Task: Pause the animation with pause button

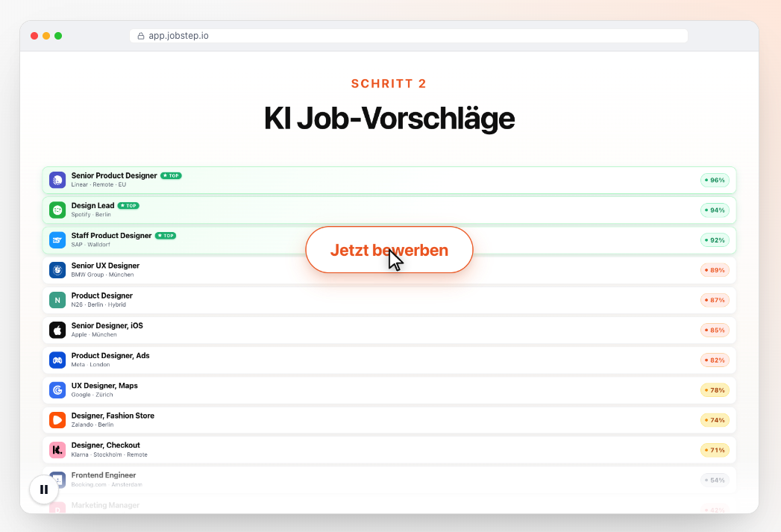Action: click(x=44, y=489)
